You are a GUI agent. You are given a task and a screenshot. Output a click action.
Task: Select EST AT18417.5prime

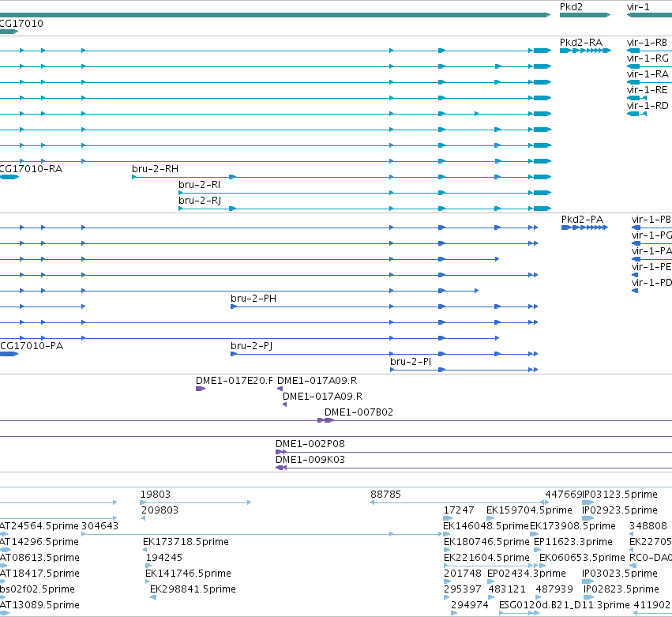(x=39, y=574)
